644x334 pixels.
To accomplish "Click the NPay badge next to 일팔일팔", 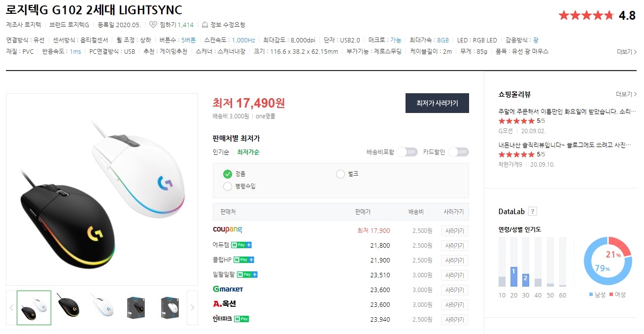I will tap(247, 275).
